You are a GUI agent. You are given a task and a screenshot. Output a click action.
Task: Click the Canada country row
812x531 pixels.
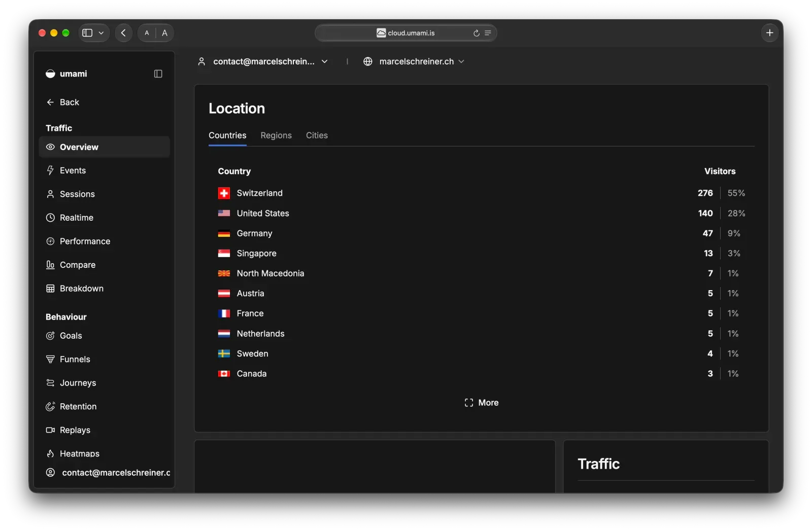pos(482,374)
